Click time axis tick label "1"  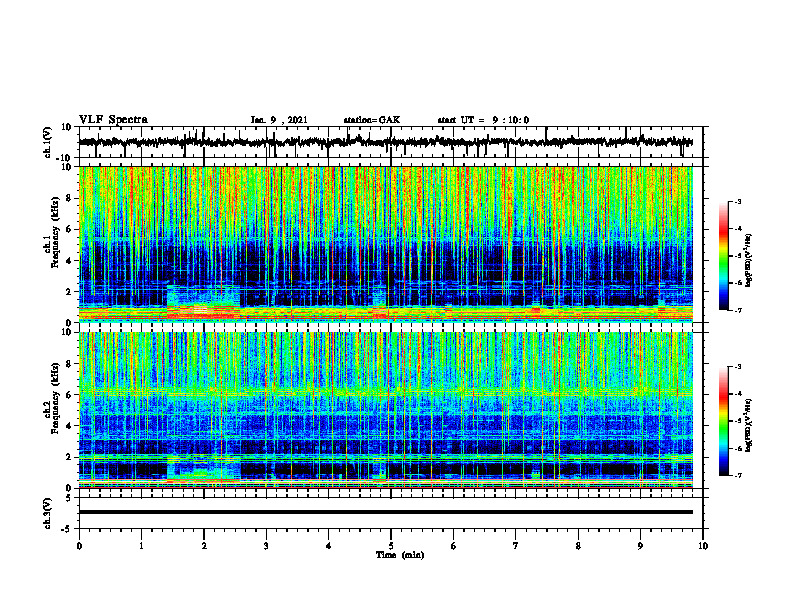tap(141, 546)
